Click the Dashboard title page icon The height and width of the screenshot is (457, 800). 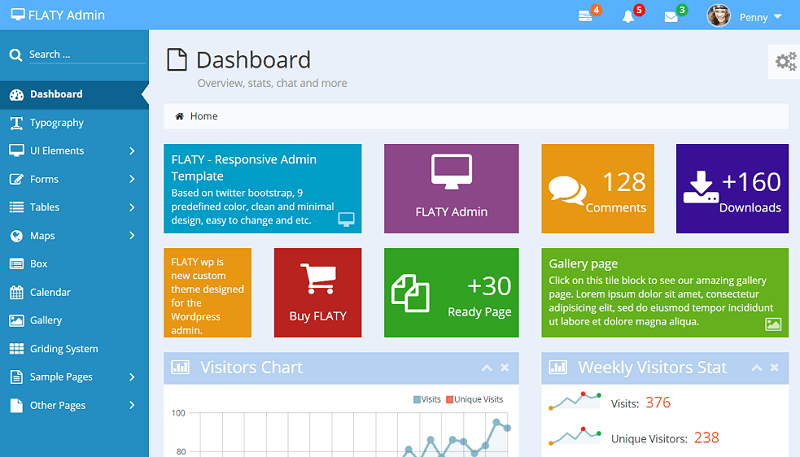(177, 60)
